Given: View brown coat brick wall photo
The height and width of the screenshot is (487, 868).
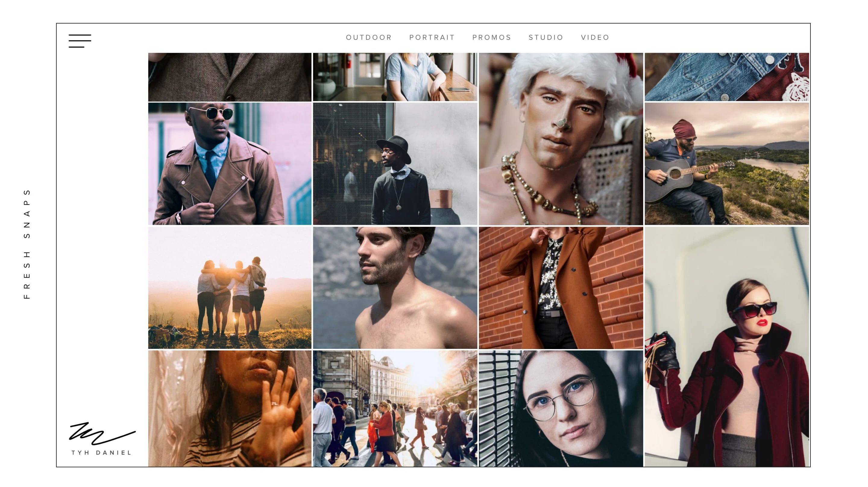Looking at the screenshot, I should (x=561, y=287).
